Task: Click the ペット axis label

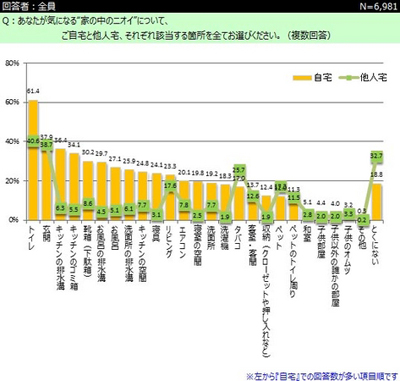Action: [279, 237]
